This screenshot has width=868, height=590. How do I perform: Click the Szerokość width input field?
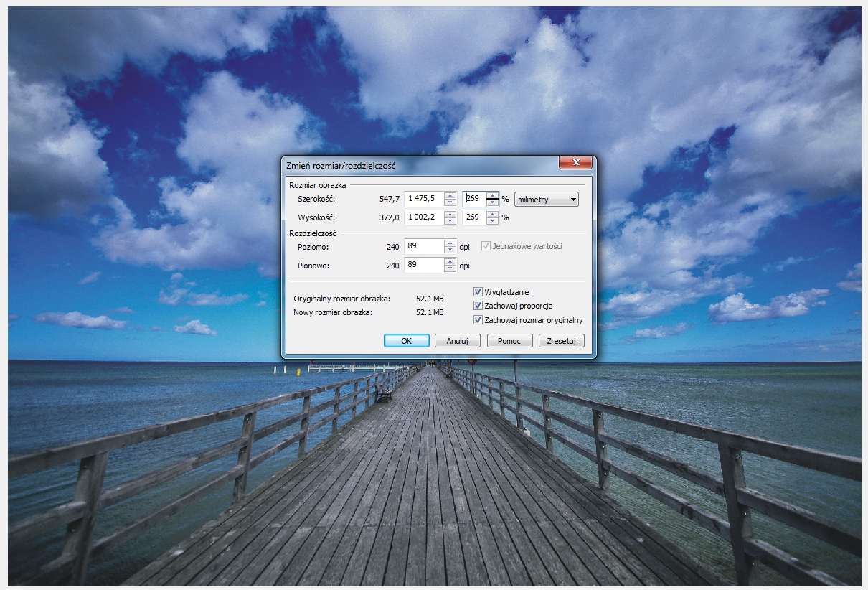[x=424, y=200]
